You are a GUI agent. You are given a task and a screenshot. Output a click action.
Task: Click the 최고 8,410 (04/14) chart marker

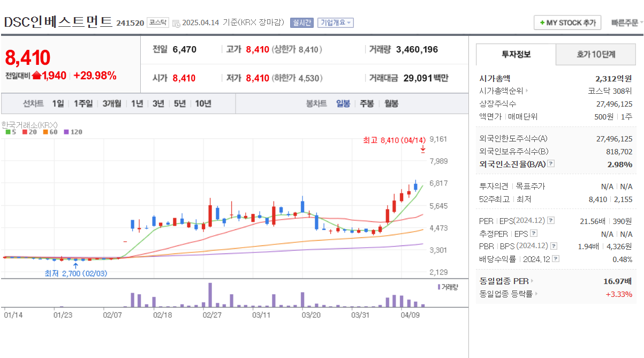click(394, 140)
